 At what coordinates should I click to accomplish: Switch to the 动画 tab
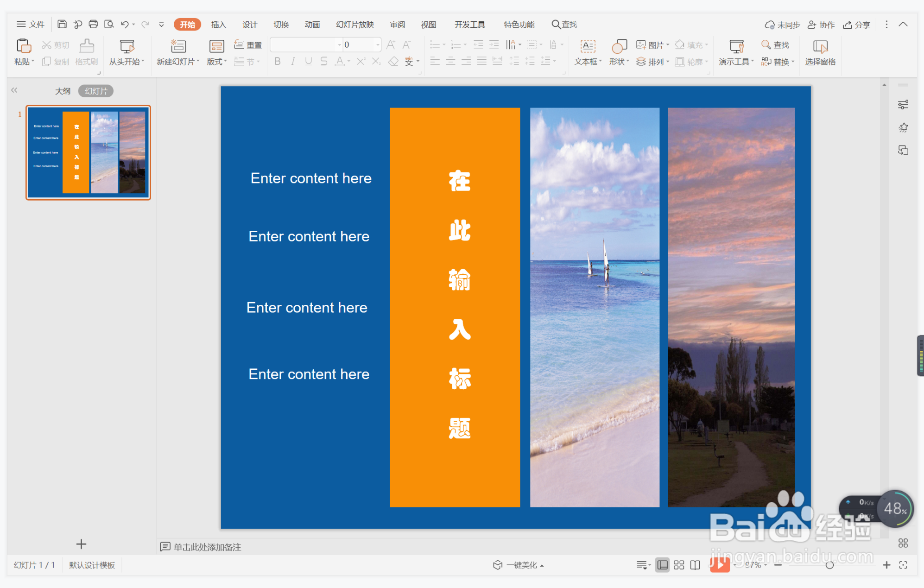(x=312, y=25)
